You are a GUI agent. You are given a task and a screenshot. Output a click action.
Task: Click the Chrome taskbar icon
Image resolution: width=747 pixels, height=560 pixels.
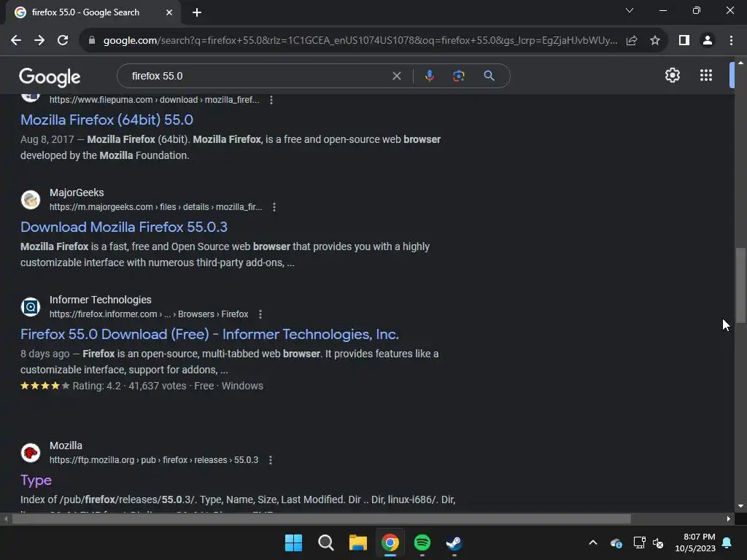click(x=390, y=542)
